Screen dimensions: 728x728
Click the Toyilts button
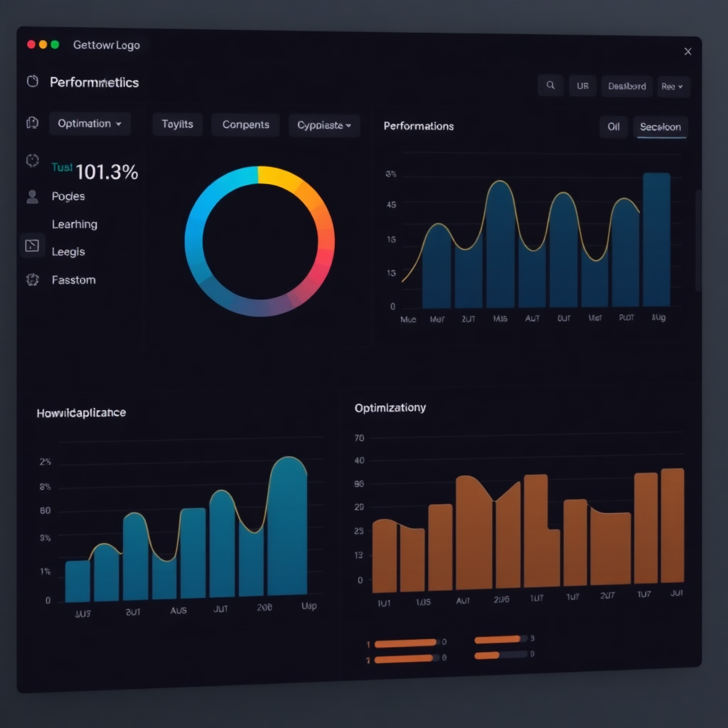click(177, 124)
